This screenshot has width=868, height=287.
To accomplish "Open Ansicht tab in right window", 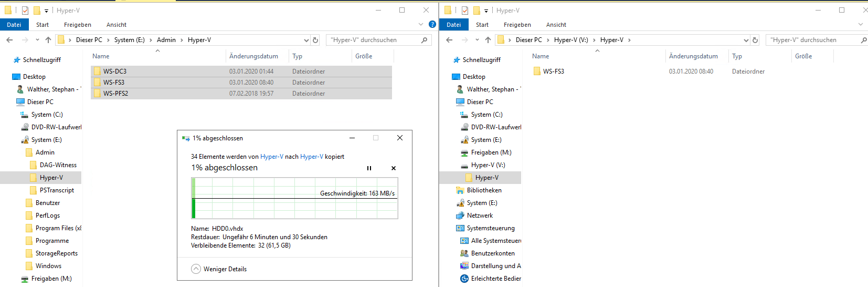I will coord(556,25).
